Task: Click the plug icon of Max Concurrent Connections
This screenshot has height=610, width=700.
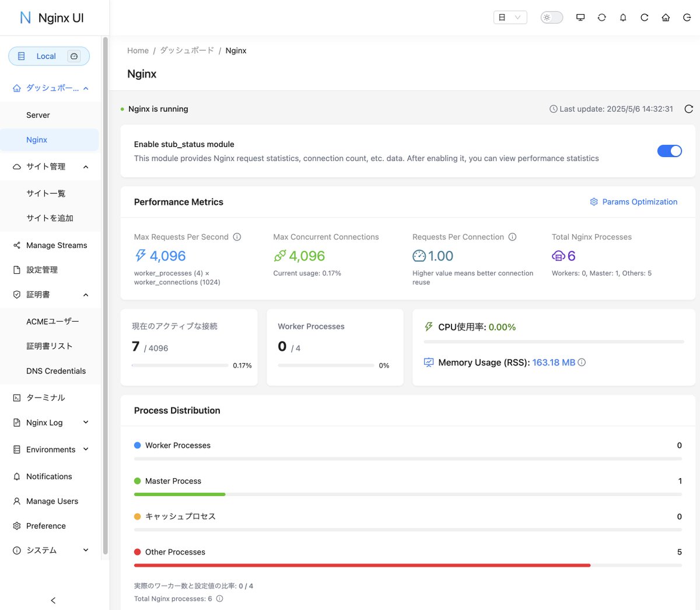Action: (x=280, y=256)
